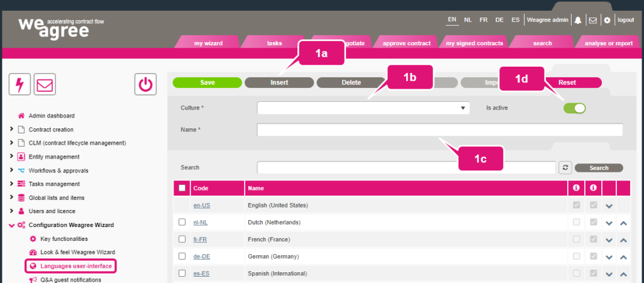644x283 pixels.
Task: Collapse Configuration Weagree Wizard node
Action: coord(11,225)
